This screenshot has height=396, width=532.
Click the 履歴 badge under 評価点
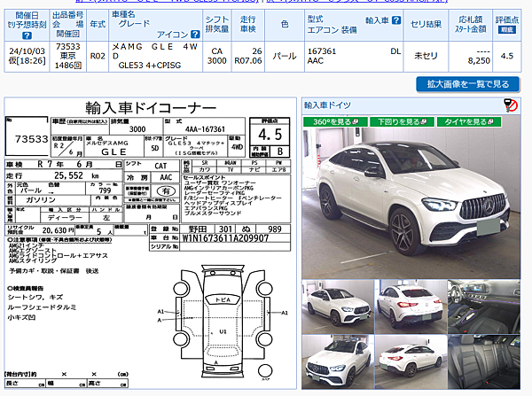(x=507, y=29)
